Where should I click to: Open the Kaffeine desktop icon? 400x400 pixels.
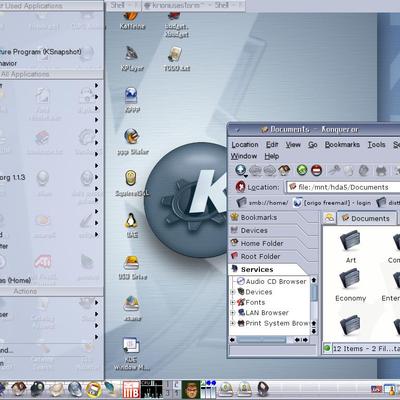[132, 21]
